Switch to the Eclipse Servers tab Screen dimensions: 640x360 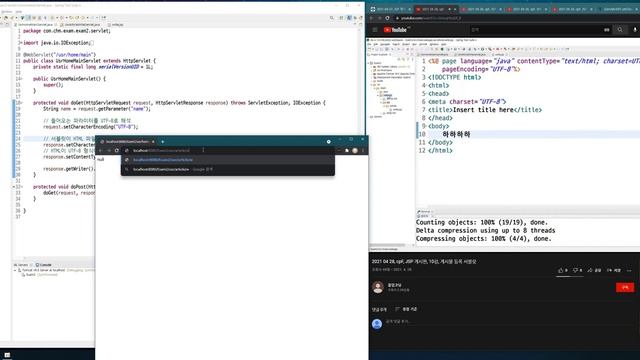(x=21, y=265)
